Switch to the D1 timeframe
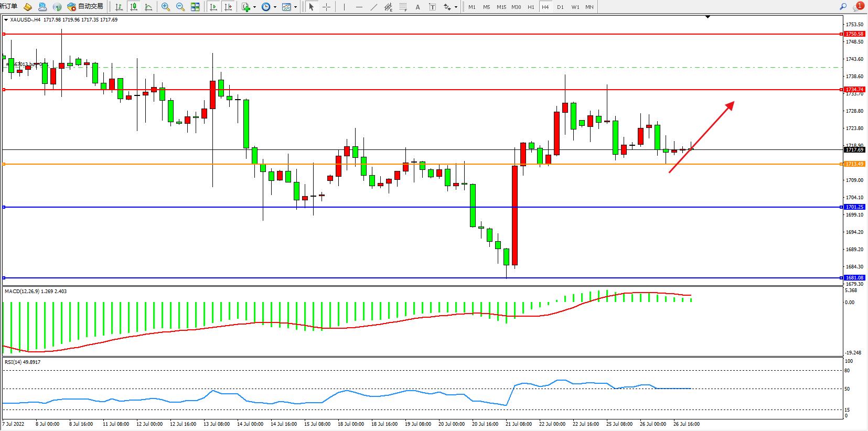Screen dimensions: 868x431 560,7
